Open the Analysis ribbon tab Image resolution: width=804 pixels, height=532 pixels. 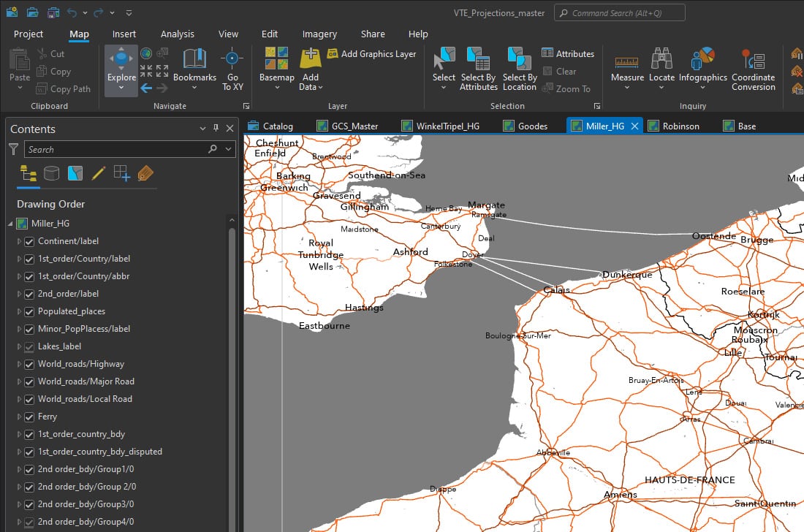pyautogui.click(x=178, y=34)
